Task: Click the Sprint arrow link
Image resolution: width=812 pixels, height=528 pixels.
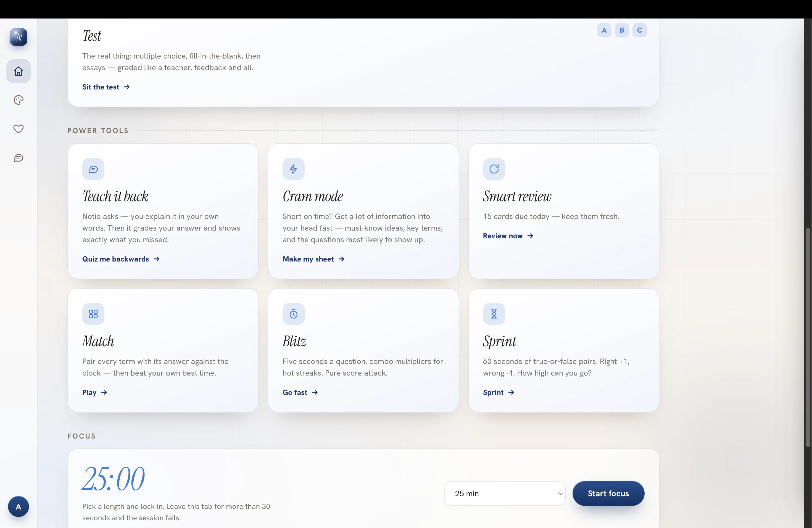Action: pos(499,392)
